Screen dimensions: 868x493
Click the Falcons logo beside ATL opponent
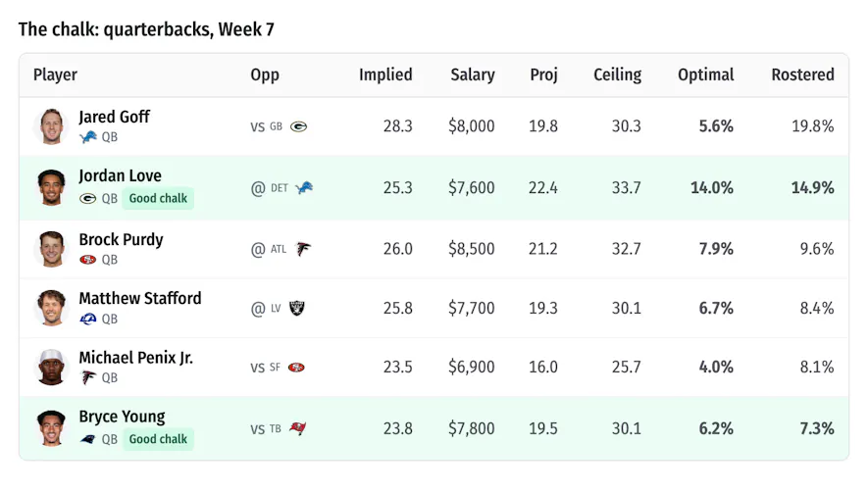tap(303, 249)
